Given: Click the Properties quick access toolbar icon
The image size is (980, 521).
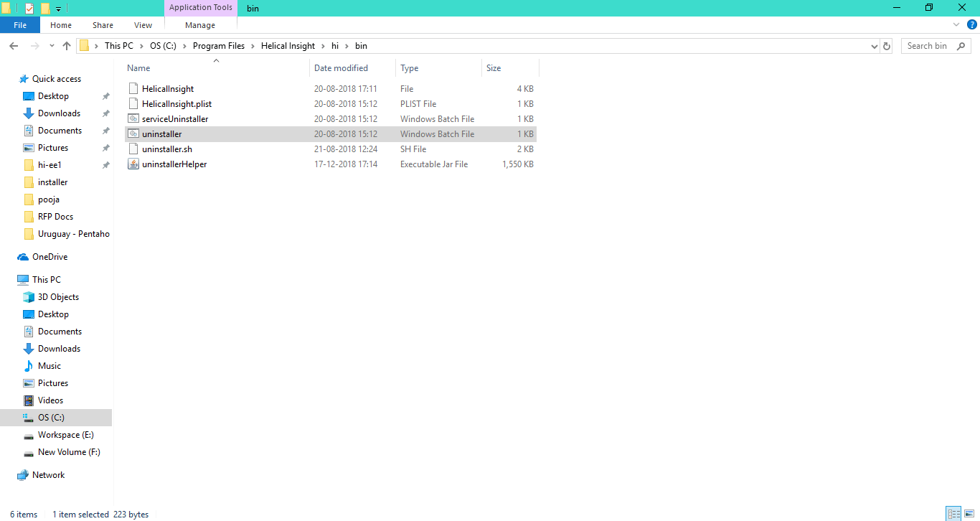Looking at the screenshot, I should [x=29, y=9].
